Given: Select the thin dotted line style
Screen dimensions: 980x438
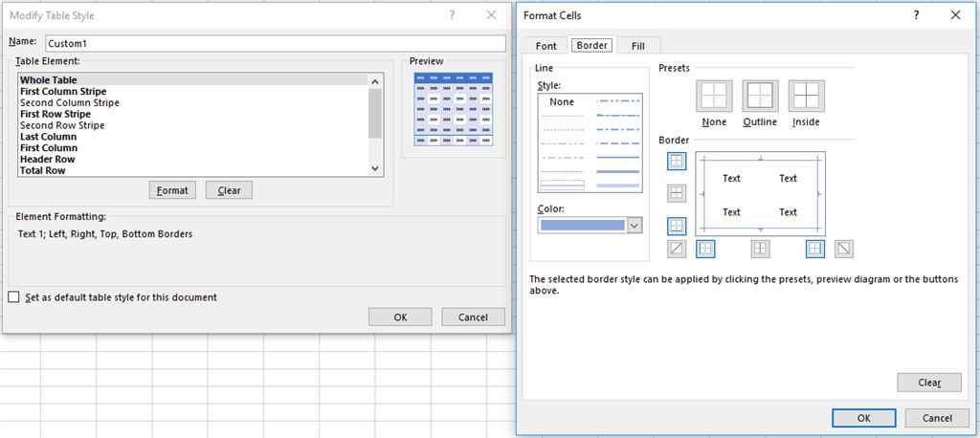Looking at the screenshot, I should click(561, 130).
